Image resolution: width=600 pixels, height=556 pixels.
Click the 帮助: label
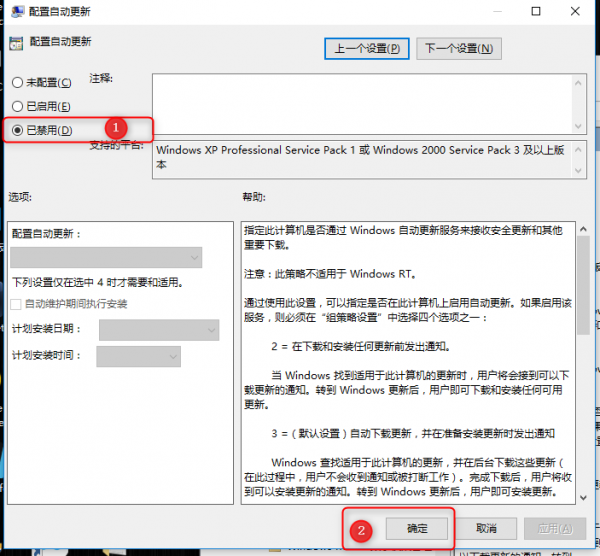[x=254, y=197]
